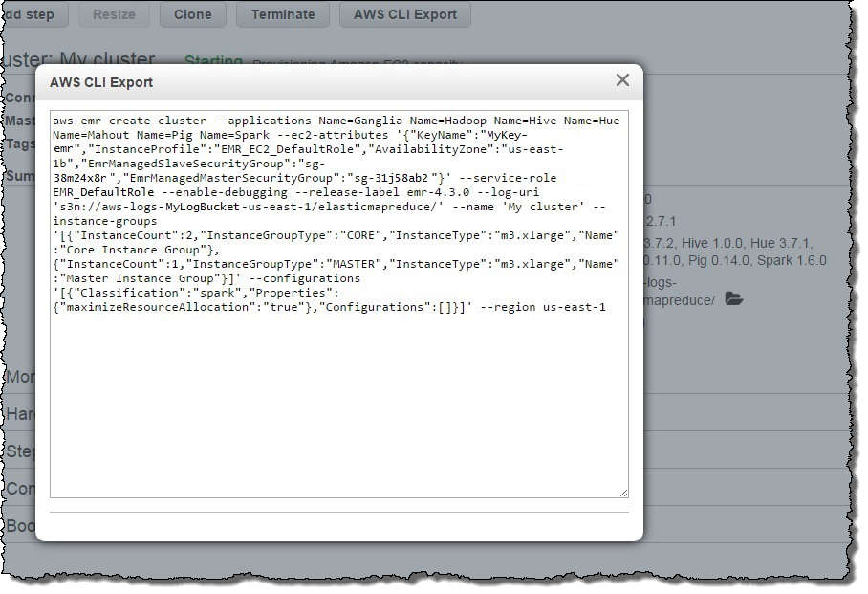Expand the Bootstrap actions section row
Image resolution: width=868 pixels, height=594 pixels.
[x=20, y=525]
